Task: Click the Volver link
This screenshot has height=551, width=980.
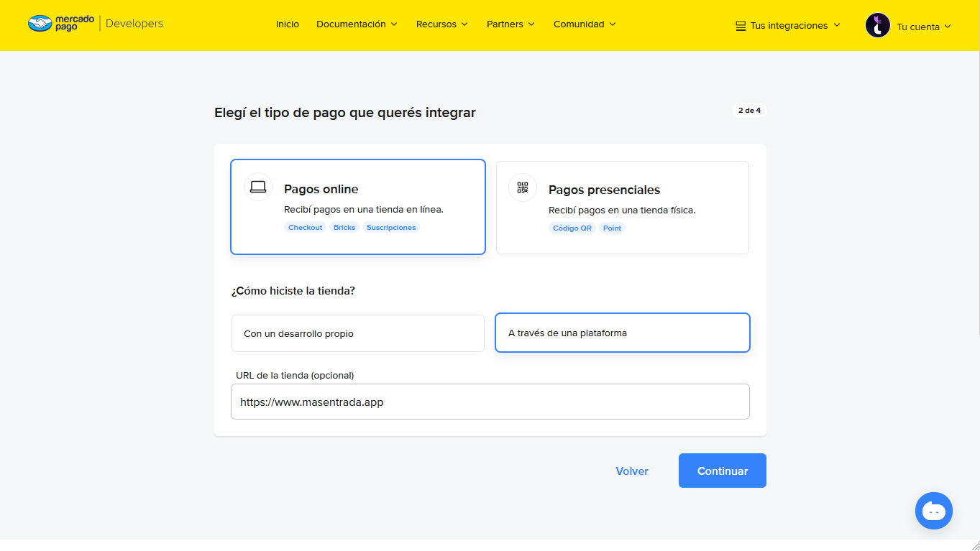Action: [x=632, y=471]
